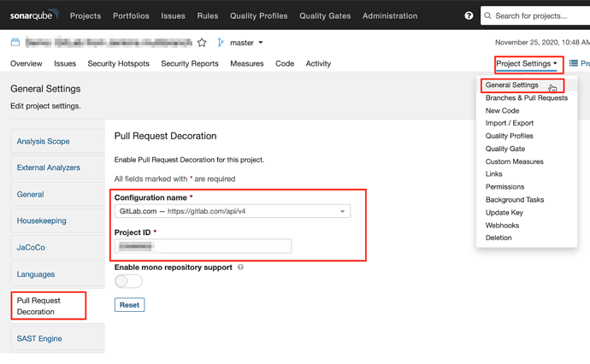Click the branch icon next to master
Viewport: 590px width, 364px height.
coord(221,43)
